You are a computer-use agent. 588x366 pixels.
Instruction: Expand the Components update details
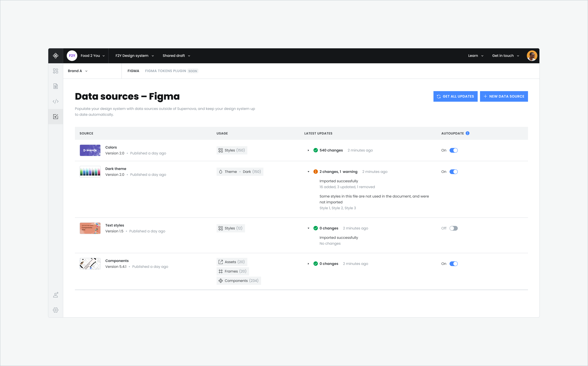308,264
